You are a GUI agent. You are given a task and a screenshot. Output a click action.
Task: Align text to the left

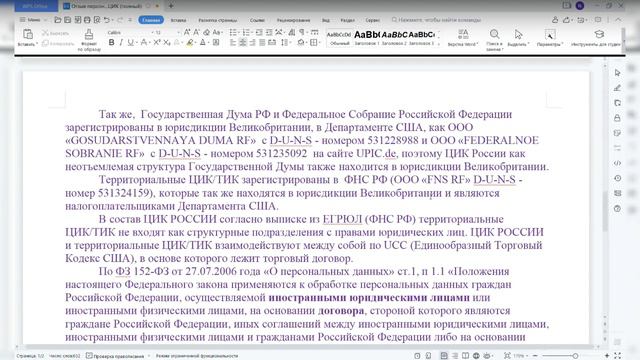(x=233, y=42)
